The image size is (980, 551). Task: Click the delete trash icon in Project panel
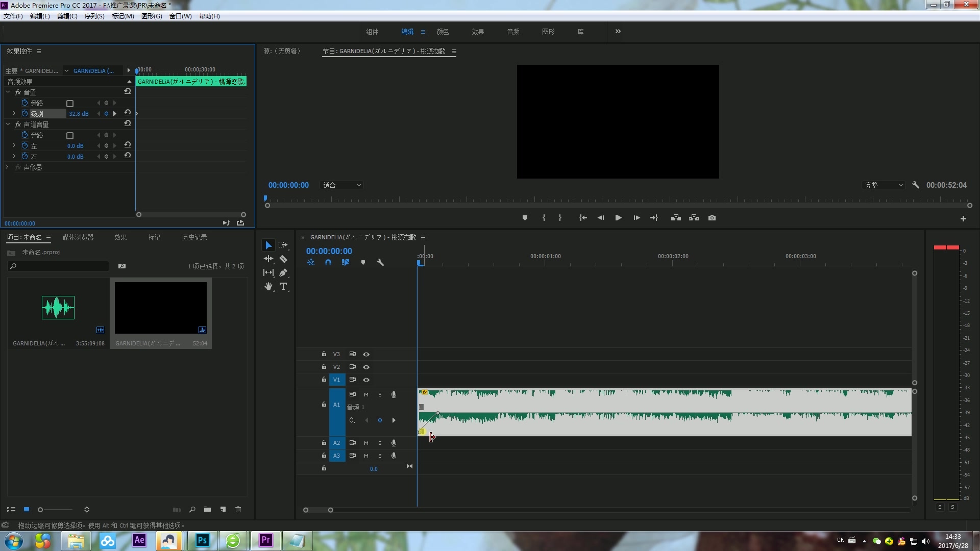238,509
